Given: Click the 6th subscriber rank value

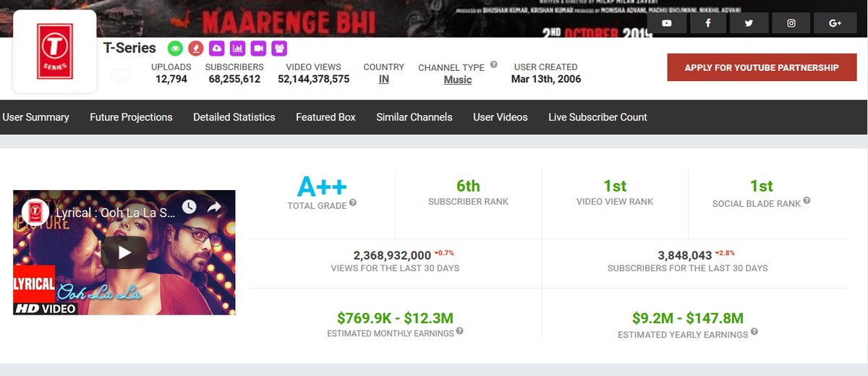Looking at the screenshot, I should point(468,186).
